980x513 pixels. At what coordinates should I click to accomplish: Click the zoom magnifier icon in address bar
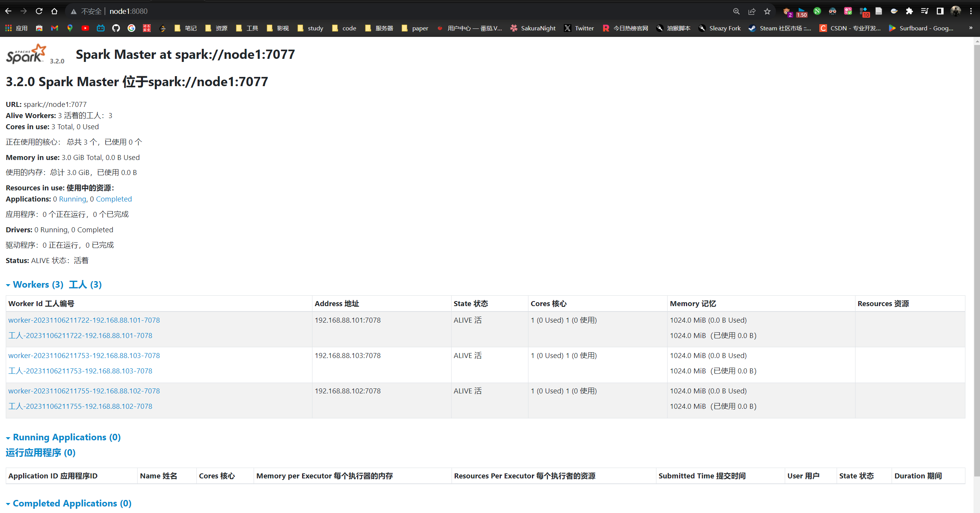[736, 11]
